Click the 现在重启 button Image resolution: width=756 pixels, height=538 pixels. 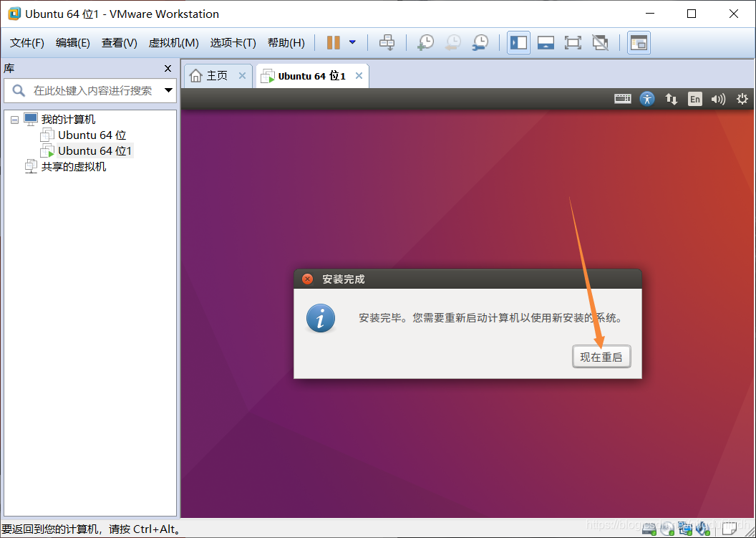[601, 357]
